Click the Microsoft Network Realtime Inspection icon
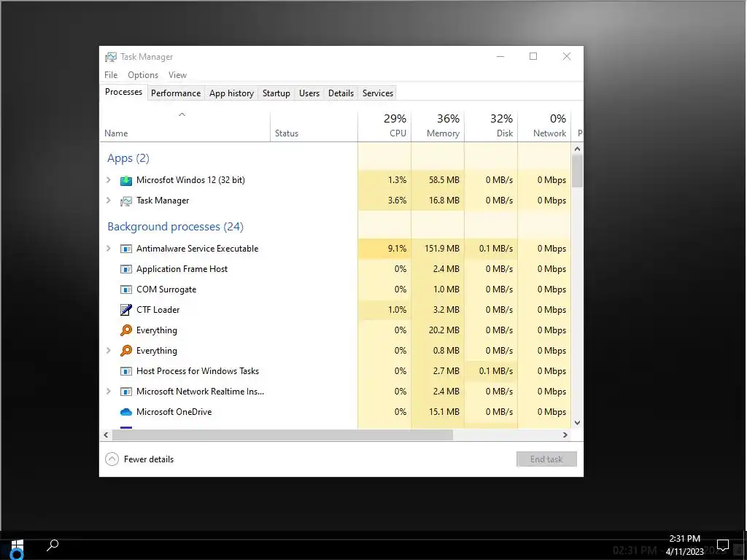Screen dimensions: 747x560 click(125, 392)
